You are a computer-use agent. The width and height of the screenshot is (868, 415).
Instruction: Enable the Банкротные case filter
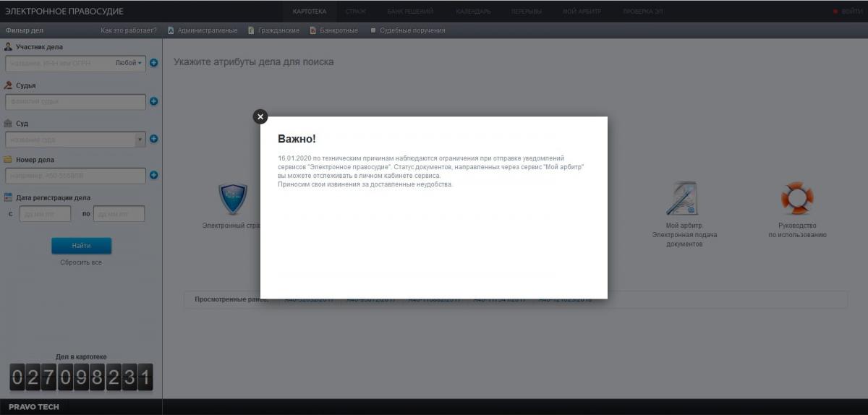coord(333,30)
